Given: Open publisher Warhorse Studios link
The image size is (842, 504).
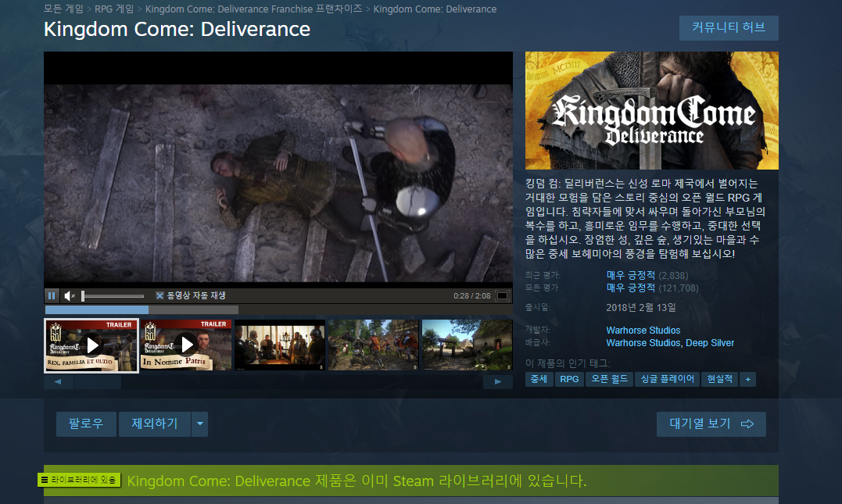Looking at the screenshot, I should (643, 343).
